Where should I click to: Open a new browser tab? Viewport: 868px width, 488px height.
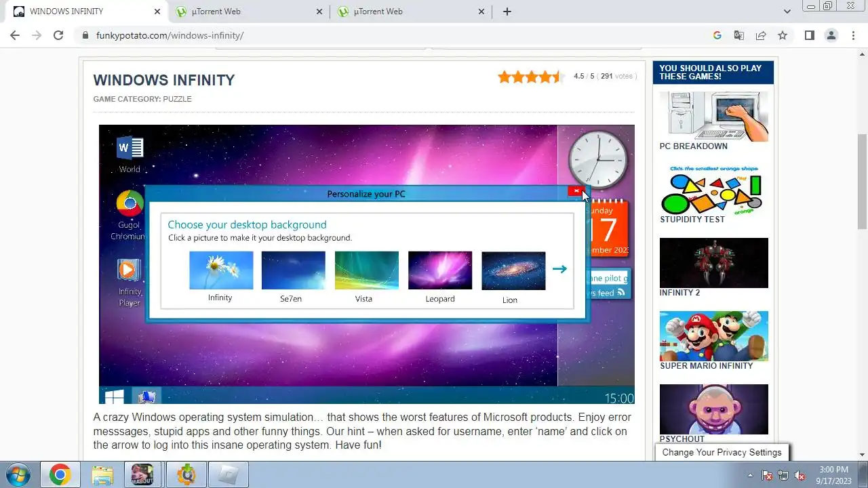click(507, 12)
